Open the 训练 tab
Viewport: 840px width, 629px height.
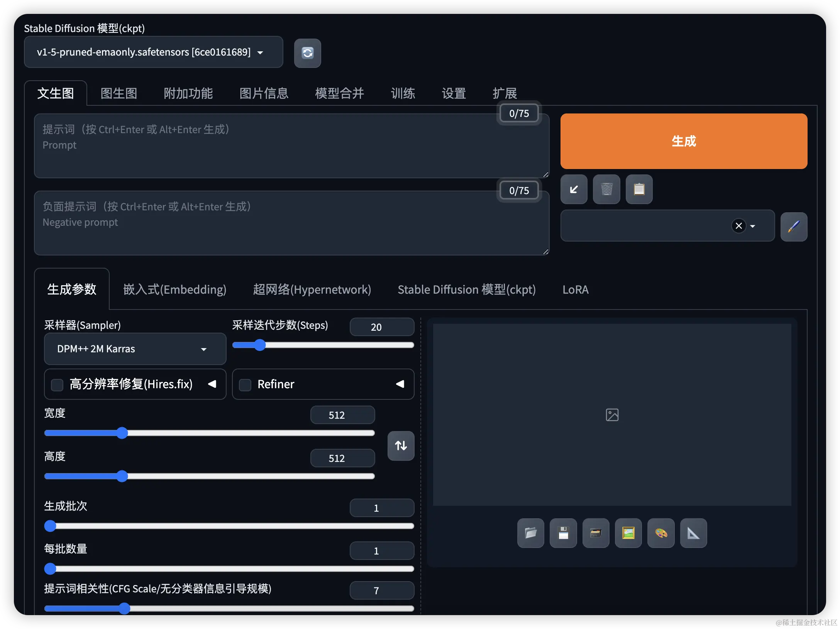point(403,93)
